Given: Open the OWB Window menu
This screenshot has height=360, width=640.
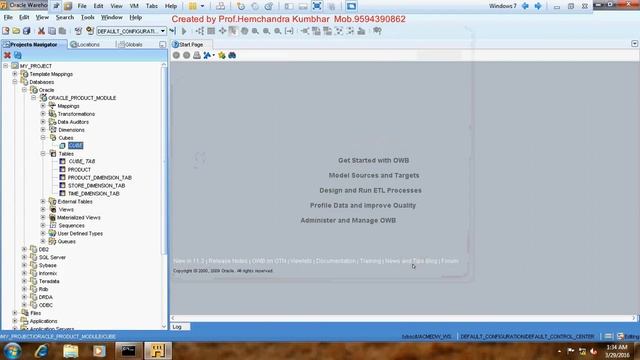Looking at the screenshot, I should coord(111,17).
